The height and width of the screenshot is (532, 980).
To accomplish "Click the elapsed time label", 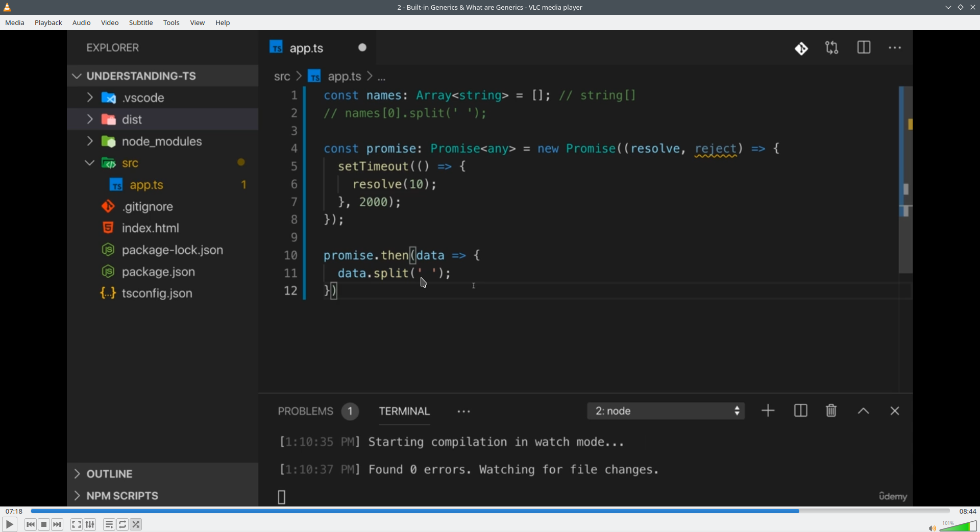I will 14,511.
